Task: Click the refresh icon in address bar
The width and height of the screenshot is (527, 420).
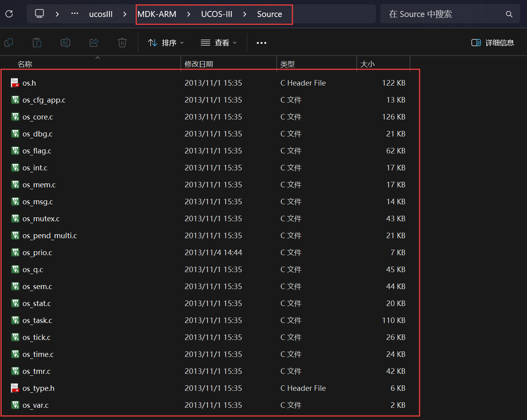Action: (x=9, y=14)
